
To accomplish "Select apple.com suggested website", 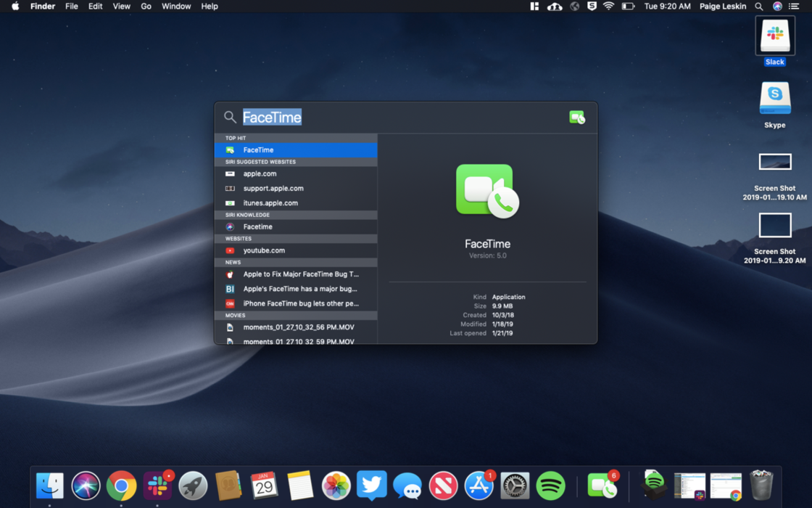I will click(296, 173).
